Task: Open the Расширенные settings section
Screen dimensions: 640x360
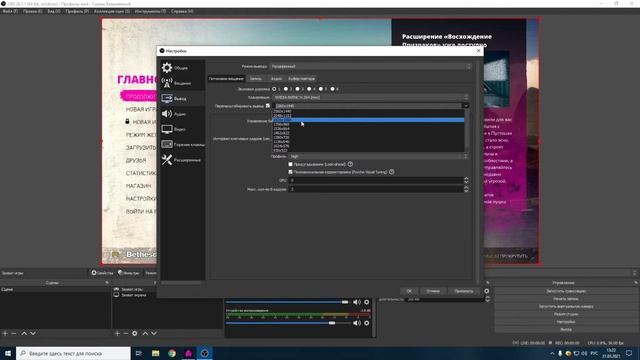Action: click(x=182, y=160)
